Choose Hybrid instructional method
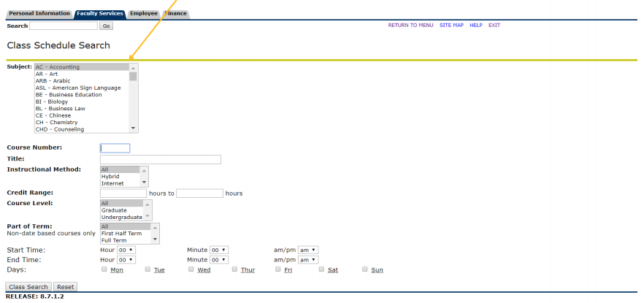Screen dimensions: 644x303 click(110, 177)
